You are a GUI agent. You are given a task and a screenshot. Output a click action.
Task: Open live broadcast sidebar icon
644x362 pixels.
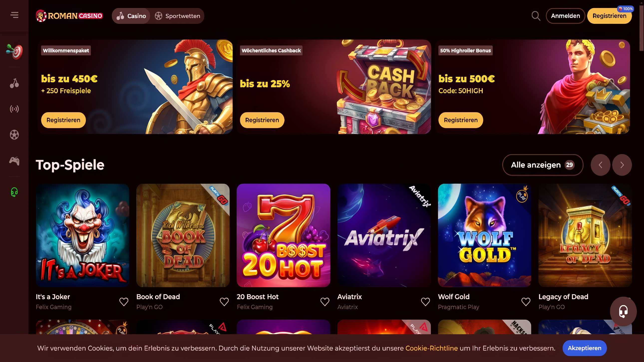14,109
